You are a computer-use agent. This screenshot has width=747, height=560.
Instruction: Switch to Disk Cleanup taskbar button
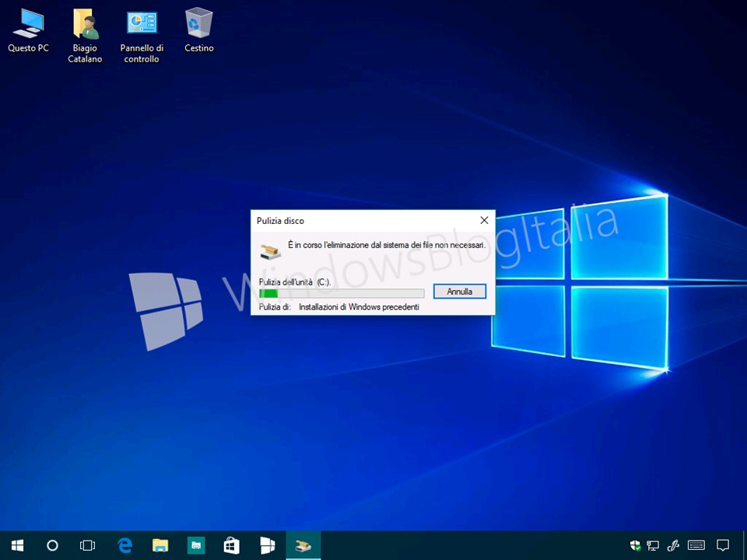click(x=303, y=545)
